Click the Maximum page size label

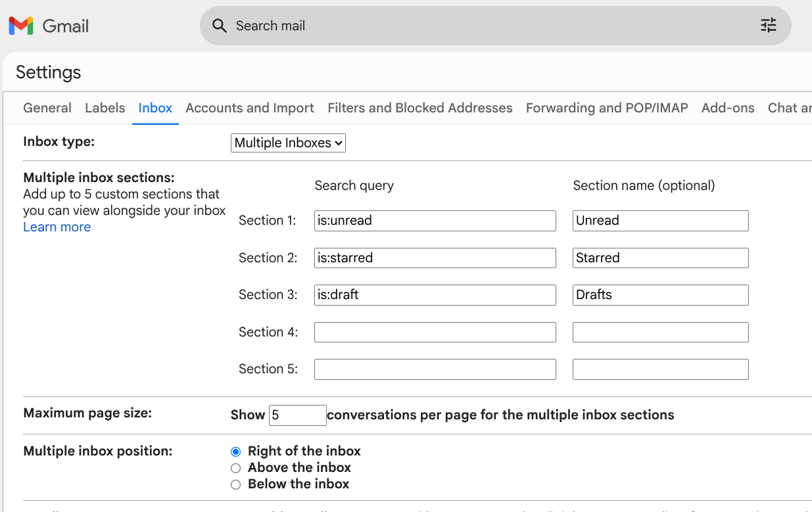(x=87, y=413)
